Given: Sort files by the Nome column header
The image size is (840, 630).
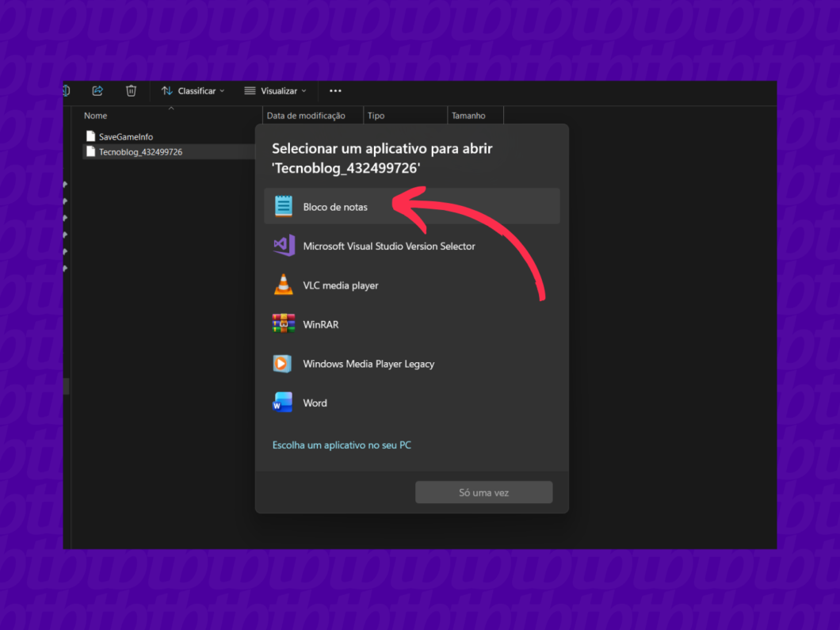Looking at the screenshot, I should [95, 115].
